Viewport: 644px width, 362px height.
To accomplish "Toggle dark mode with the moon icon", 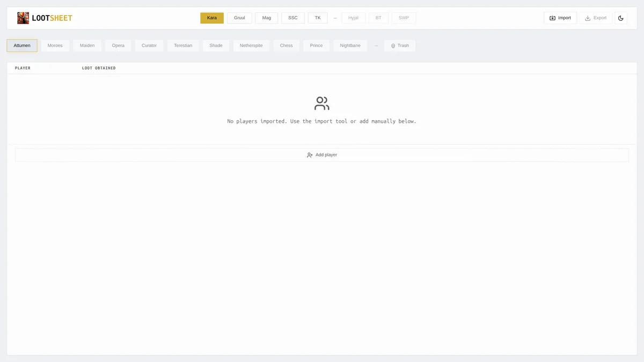I will (621, 18).
